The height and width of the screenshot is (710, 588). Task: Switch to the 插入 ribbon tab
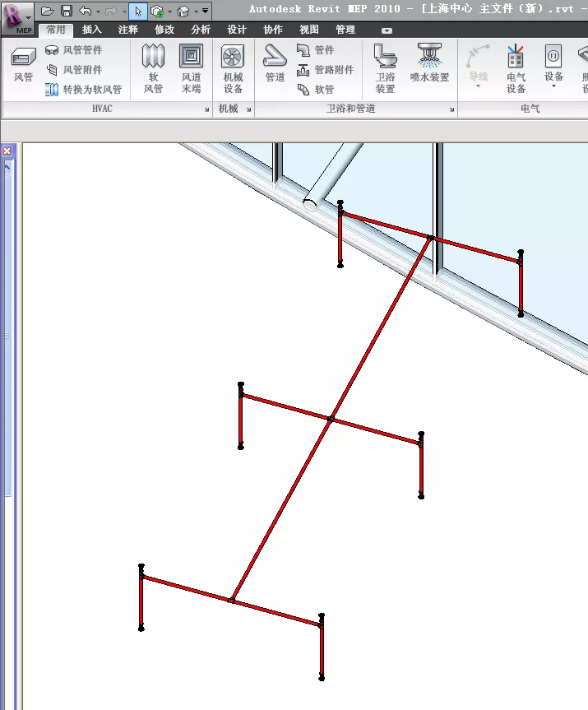pyautogui.click(x=92, y=30)
